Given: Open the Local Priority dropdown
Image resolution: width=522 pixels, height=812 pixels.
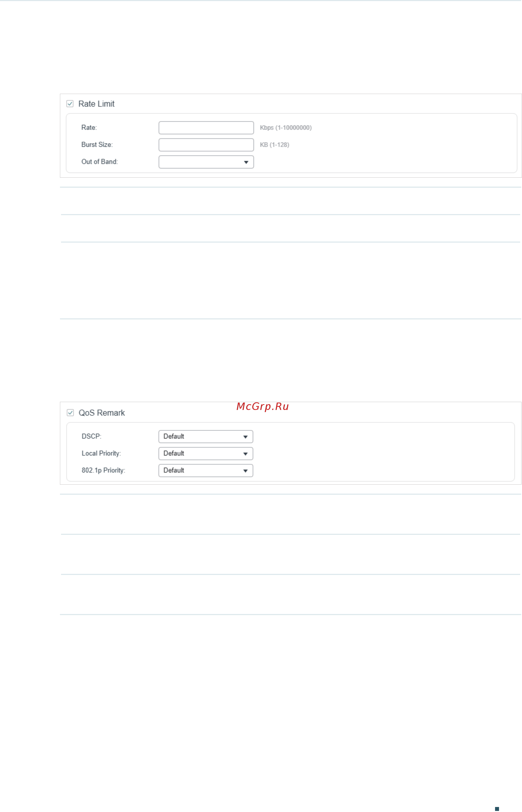Looking at the screenshot, I should pyautogui.click(x=206, y=454).
